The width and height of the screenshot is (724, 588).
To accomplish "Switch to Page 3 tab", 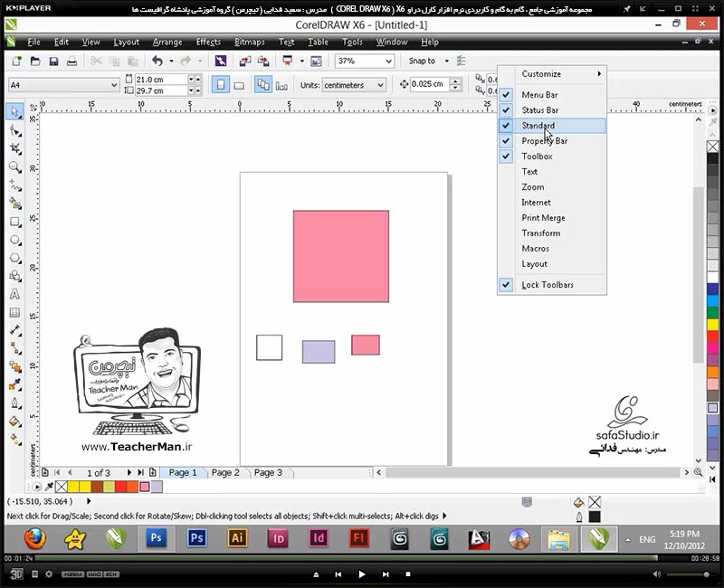I will tap(268, 472).
